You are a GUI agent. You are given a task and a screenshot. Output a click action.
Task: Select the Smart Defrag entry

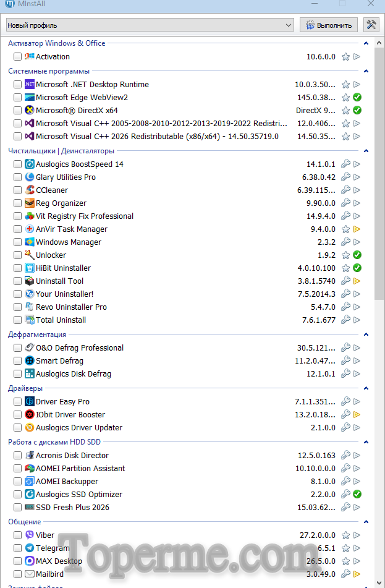coord(59,361)
